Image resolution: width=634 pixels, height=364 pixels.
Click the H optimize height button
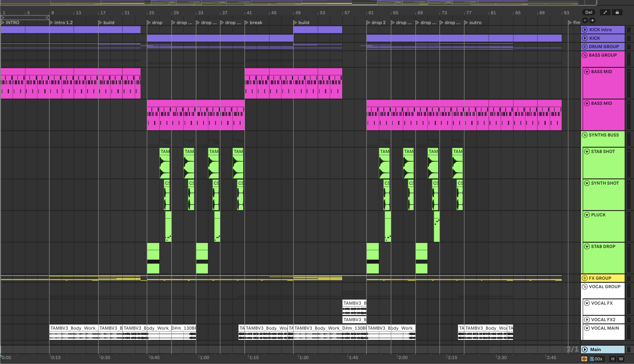(613, 359)
